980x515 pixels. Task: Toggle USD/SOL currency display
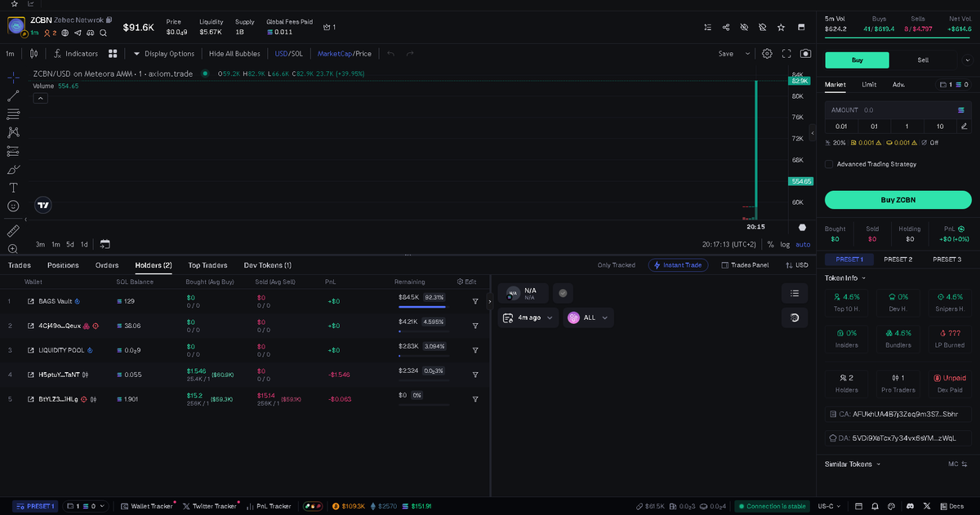pos(288,54)
